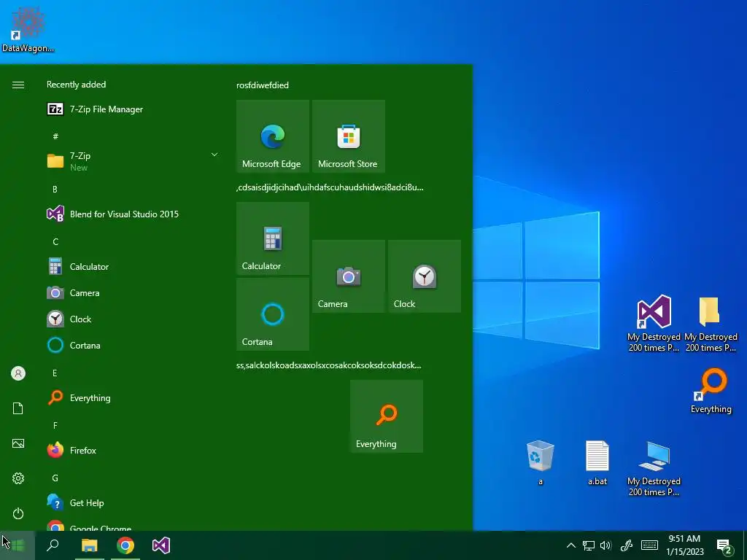Open Visual Studio from taskbar
The width and height of the screenshot is (747, 560).
(161, 545)
